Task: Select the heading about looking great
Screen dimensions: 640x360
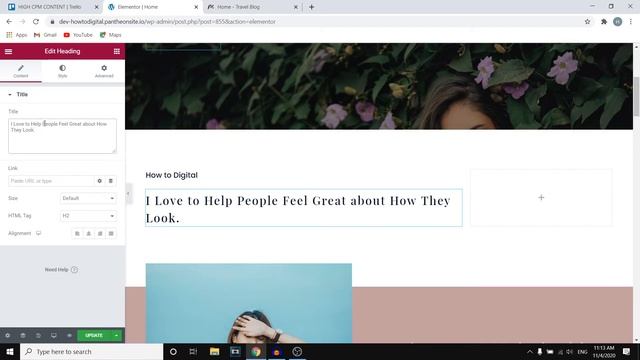Action: (304, 208)
